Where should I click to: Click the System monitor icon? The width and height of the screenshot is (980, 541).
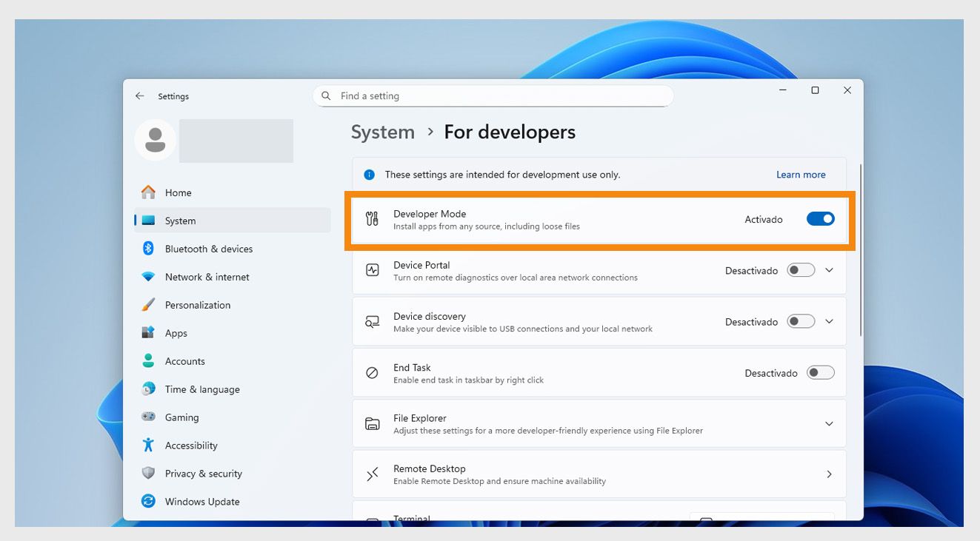pos(148,221)
